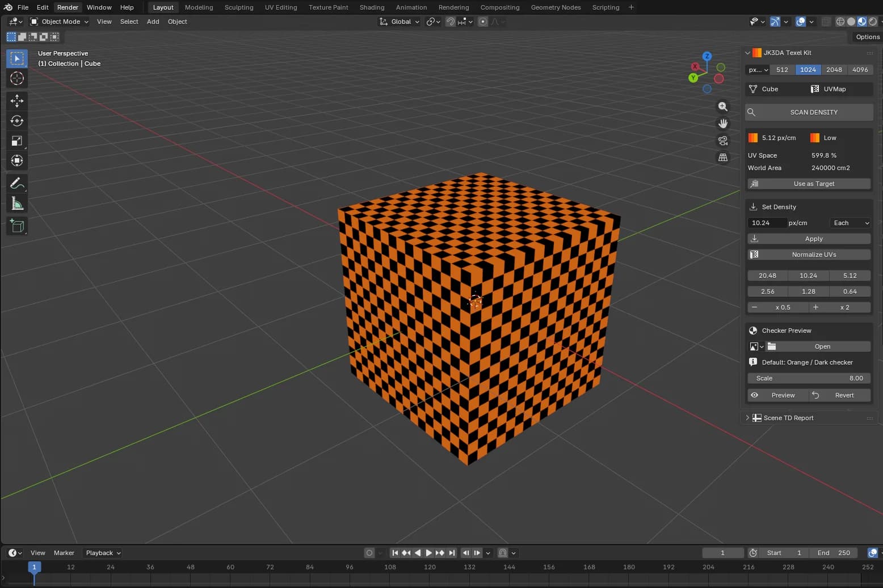Open the Global transform orientation dropdown
Viewport: 883px width, 588px height.
(x=400, y=22)
